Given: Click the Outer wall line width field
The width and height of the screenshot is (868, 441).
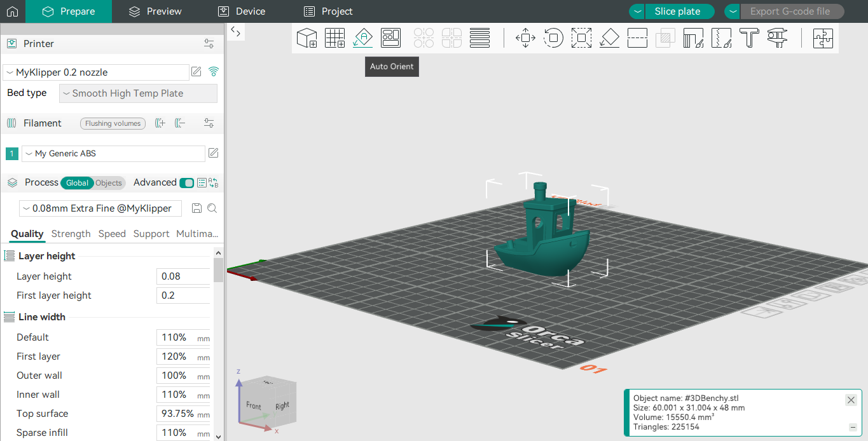Looking at the screenshot, I should pos(183,376).
